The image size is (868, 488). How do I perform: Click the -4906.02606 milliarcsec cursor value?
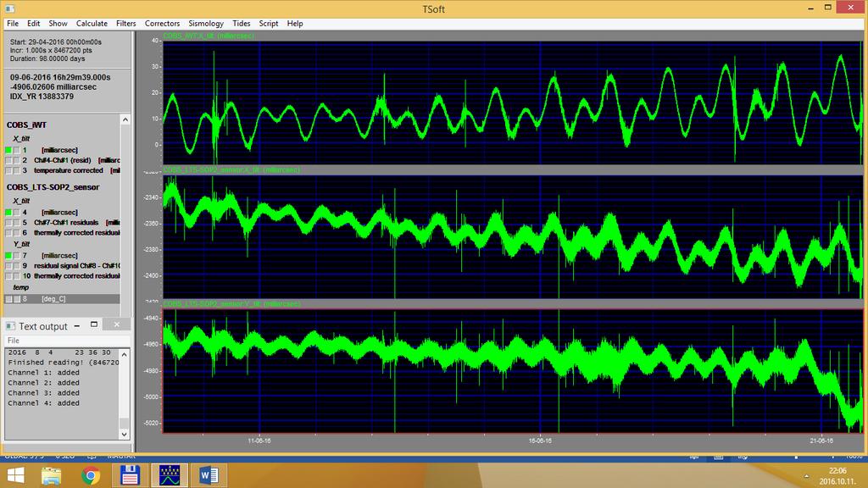pos(53,87)
